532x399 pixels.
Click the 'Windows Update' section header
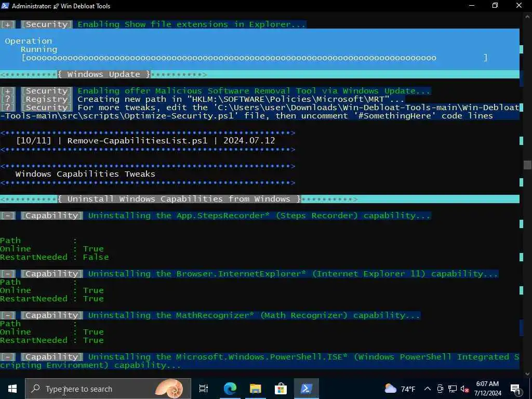[x=104, y=74]
